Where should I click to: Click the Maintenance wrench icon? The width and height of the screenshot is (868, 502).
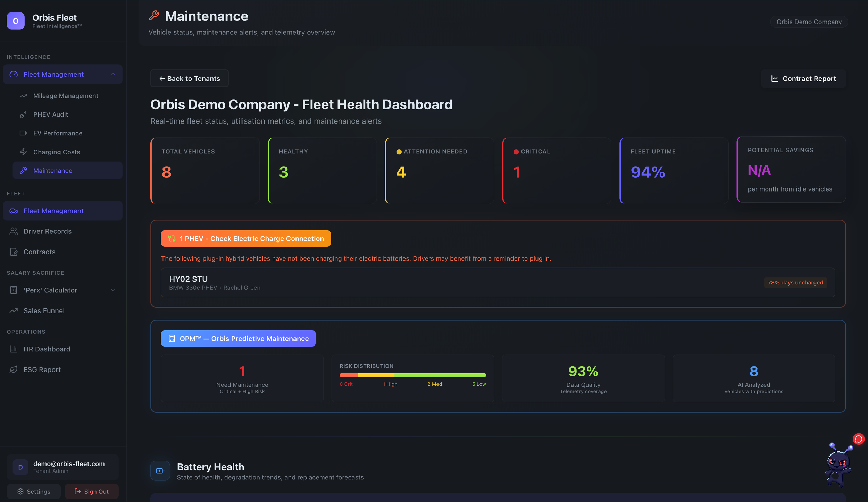coord(24,170)
